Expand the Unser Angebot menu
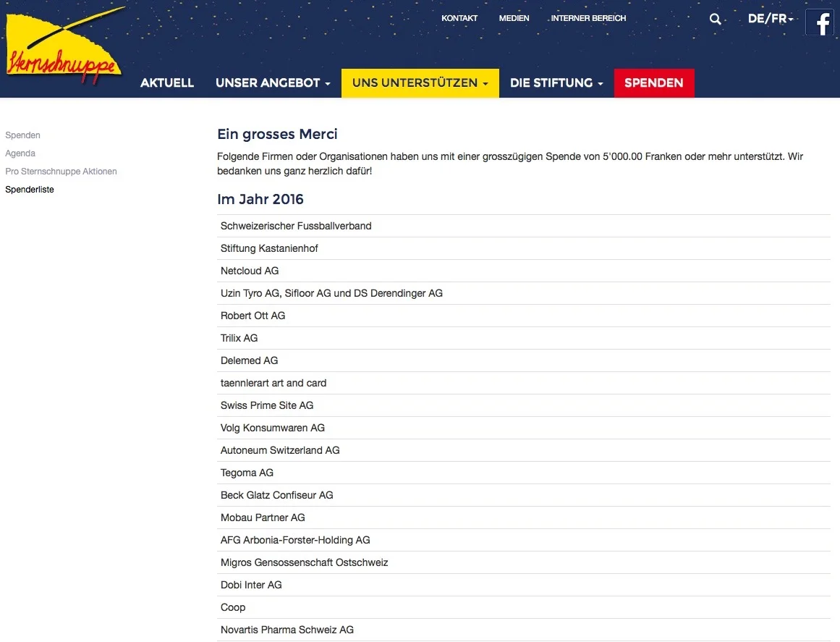The image size is (840, 642). (x=273, y=83)
